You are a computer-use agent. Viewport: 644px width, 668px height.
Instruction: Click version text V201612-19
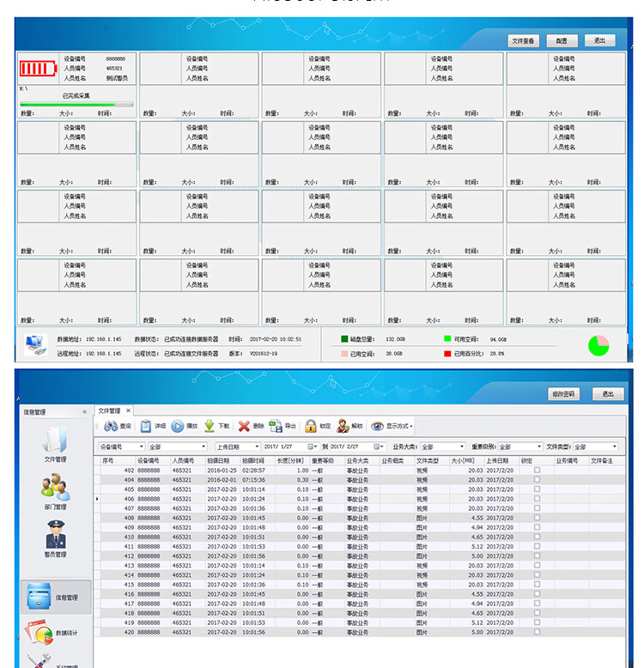click(264, 354)
